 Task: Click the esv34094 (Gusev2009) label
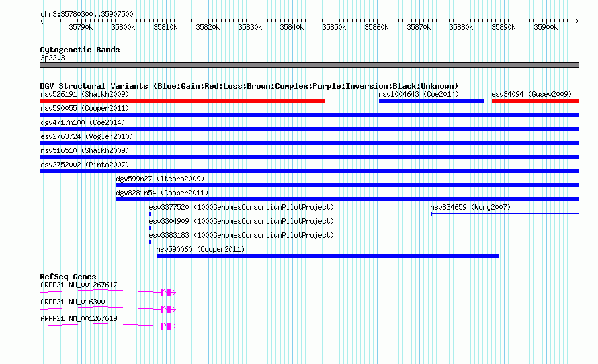point(531,94)
